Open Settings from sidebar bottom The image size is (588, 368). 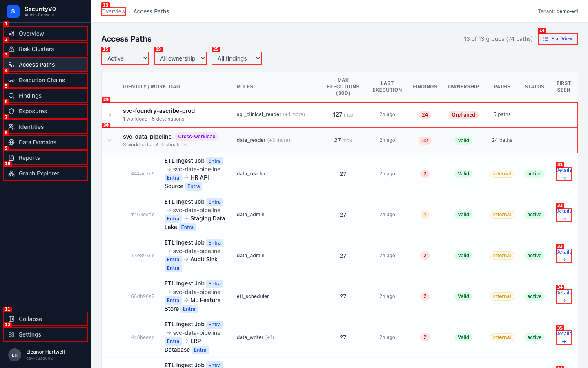click(x=46, y=334)
